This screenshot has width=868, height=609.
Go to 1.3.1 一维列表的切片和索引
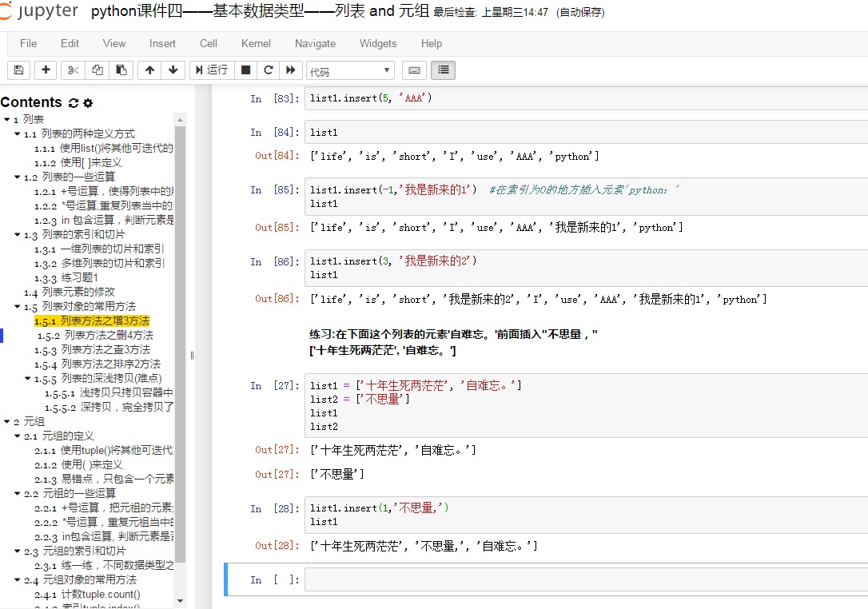click(x=100, y=249)
